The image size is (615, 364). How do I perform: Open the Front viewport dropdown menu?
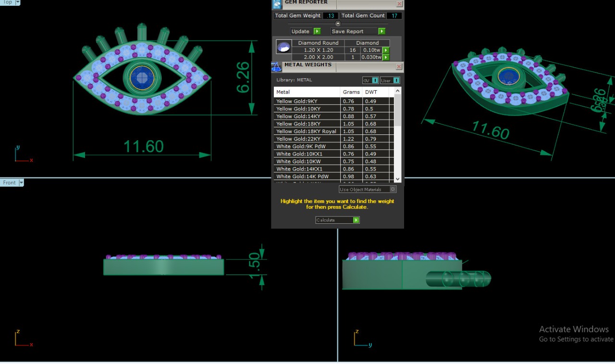(21, 182)
